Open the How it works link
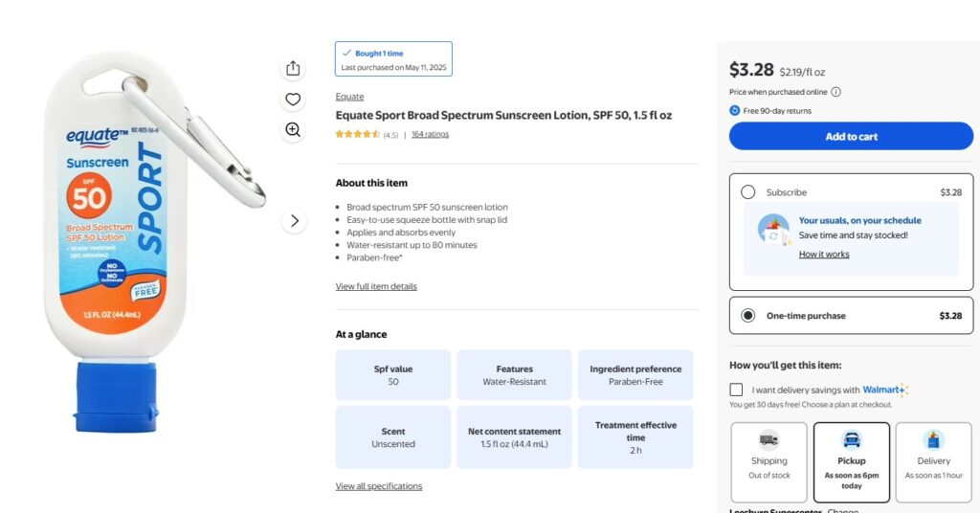Viewport: 980px width, 513px height. (x=824, y=255)
